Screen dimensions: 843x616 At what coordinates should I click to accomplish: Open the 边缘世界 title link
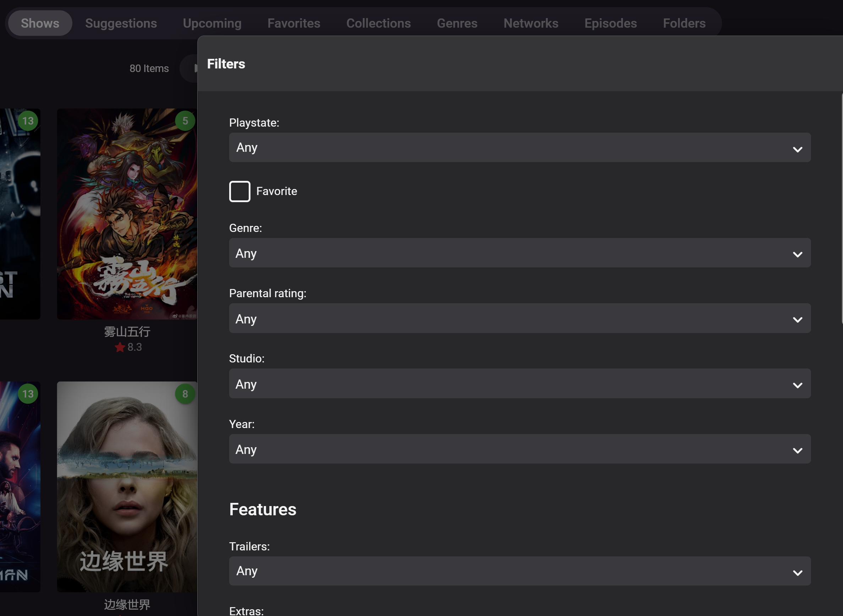(127, 604)
